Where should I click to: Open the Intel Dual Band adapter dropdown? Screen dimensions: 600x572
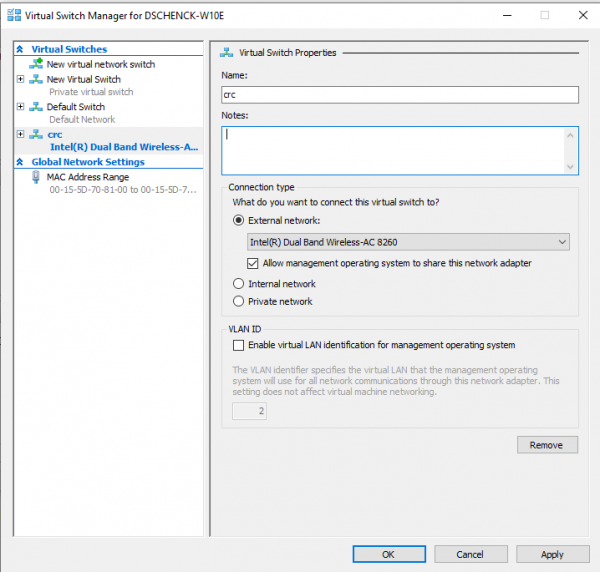(x=408, y=242)
